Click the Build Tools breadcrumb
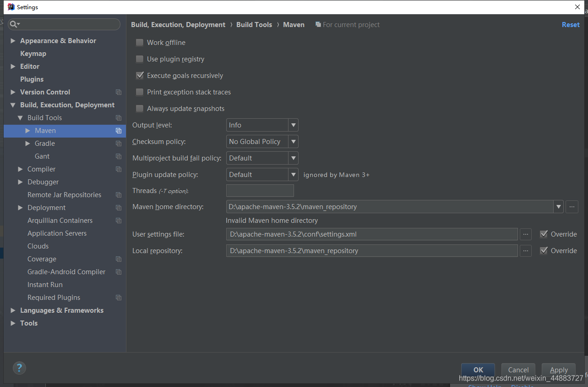The height and width of the screenshot is (387, 588). [x=254, y=25]
